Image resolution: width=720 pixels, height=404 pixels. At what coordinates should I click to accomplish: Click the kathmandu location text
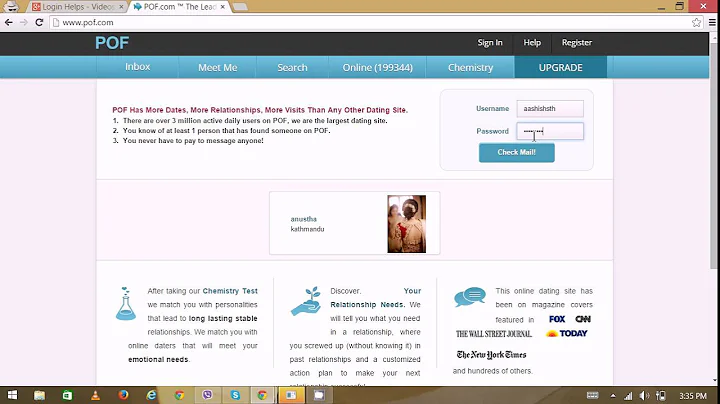(x=307, y=229)
